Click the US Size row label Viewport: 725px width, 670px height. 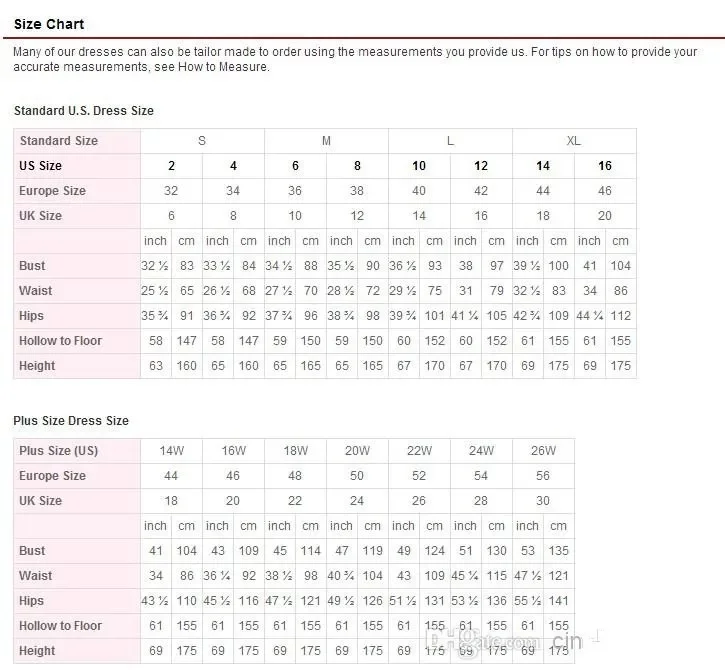click(41, 166)
